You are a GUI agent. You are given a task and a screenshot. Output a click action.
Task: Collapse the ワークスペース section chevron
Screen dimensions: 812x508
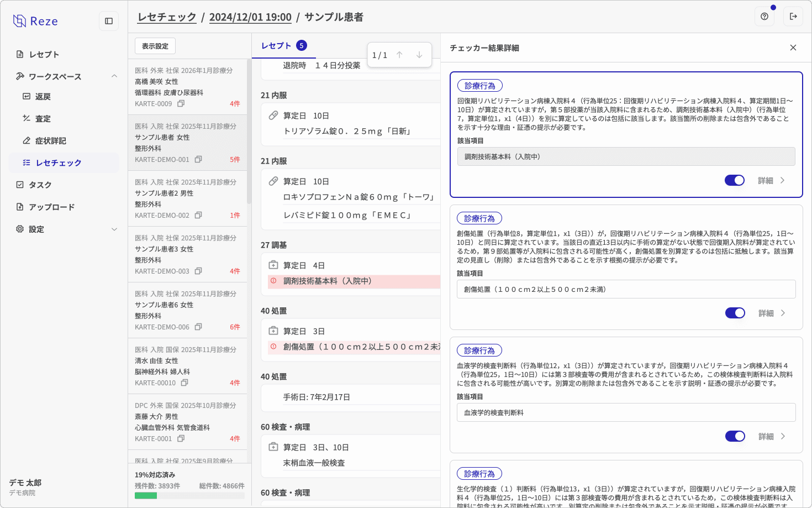point(114,76)
